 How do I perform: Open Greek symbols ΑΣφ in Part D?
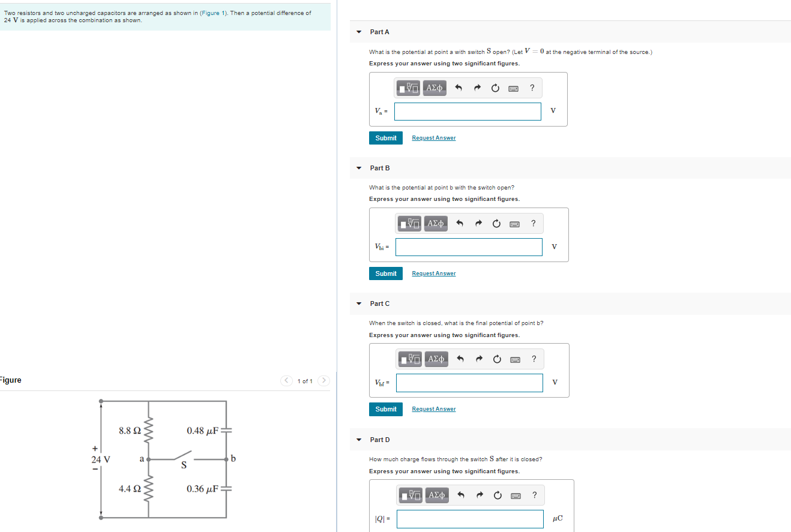click(437, 495)
